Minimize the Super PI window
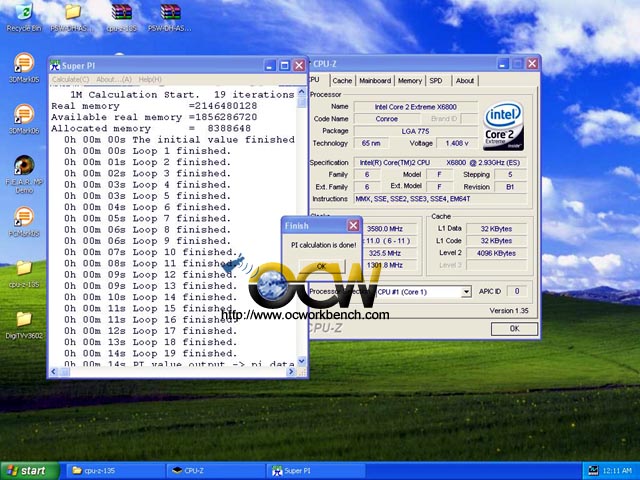Image resolution: width=640 pixels, height=480 pixels. (270, 66)
